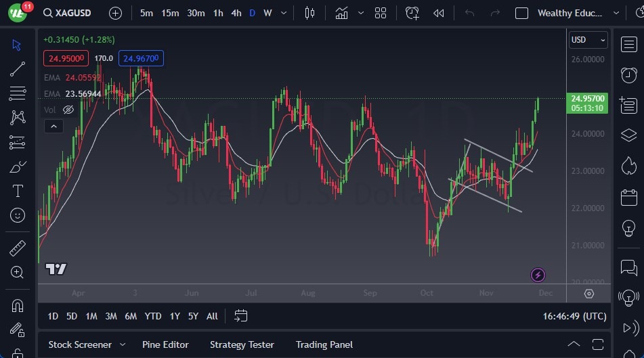
Task: Create an alert from top toolbar
Action: (x=412, y=13)
